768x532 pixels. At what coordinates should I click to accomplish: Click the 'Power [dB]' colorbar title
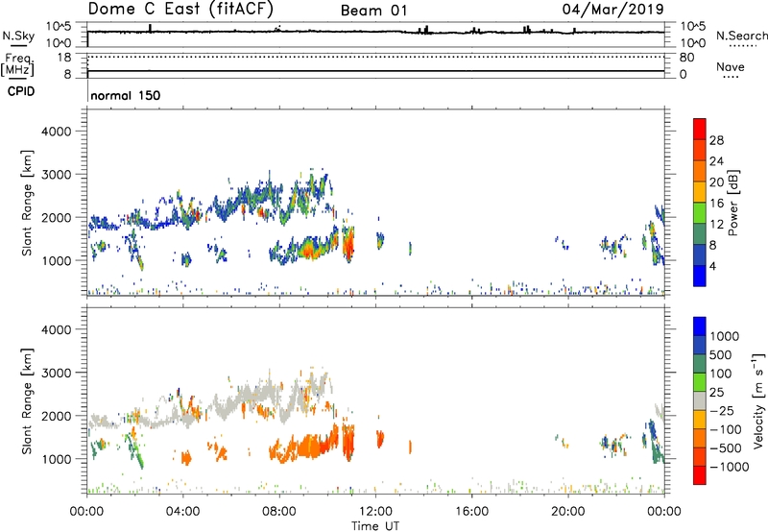tap(732, 203)
